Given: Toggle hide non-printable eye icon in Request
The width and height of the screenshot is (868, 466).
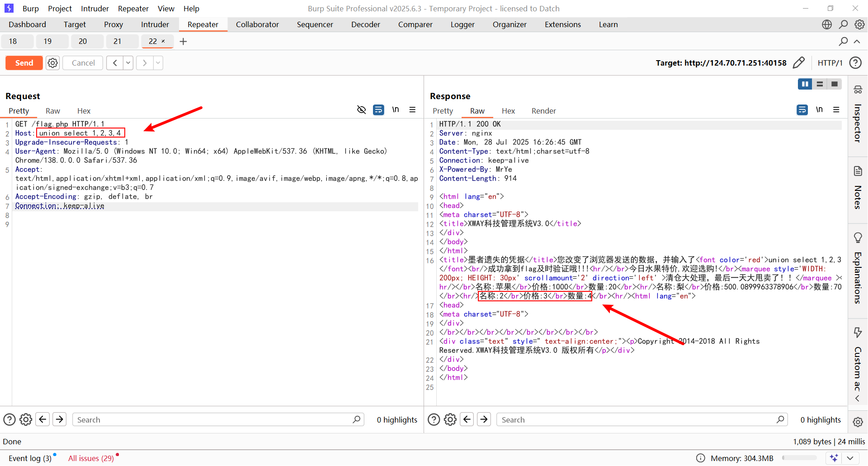Looking at the screenshot, I should click(361, 109).
